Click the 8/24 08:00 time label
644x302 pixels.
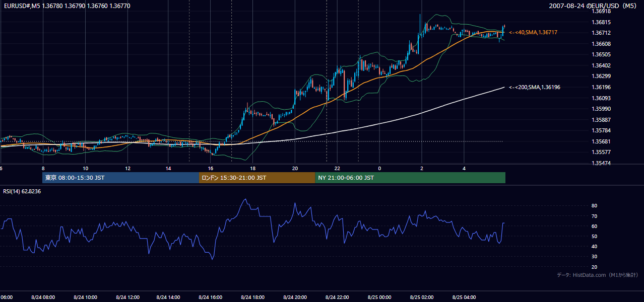tap(43, 297)
